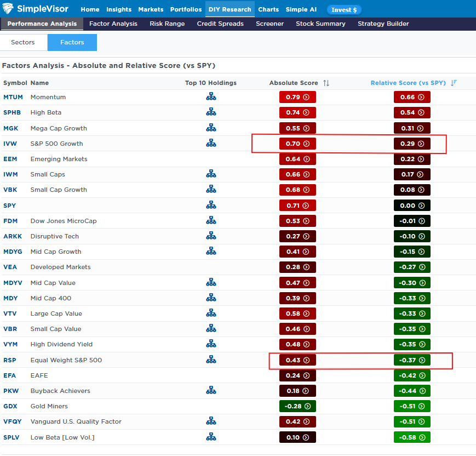Open the Screener tab
The image size is (476, 456).
[x=269, y=24]
